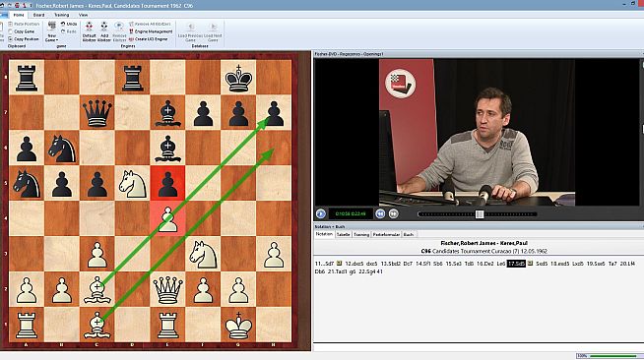Open the annotation icon after 11...Sd7

pos(340,264)
